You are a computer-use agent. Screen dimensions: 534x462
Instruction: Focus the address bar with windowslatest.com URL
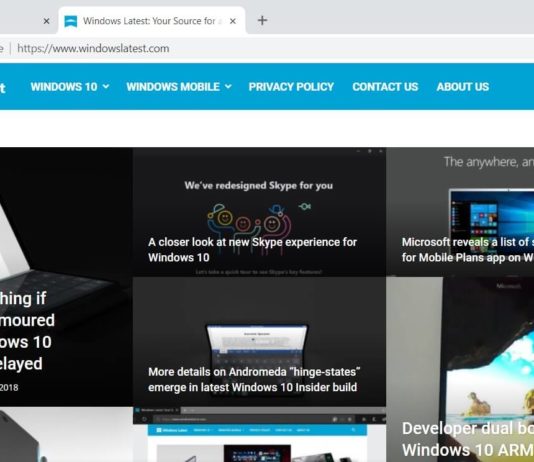93,48
